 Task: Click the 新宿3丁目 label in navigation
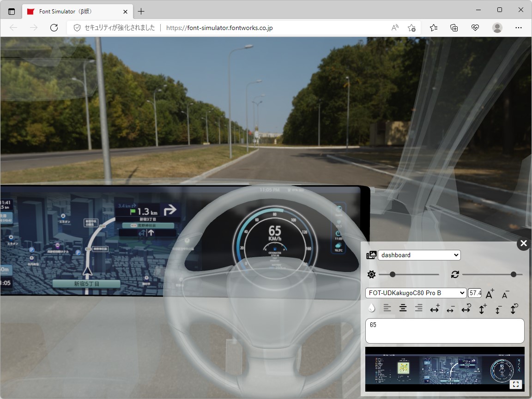click(x=148, y=219)
